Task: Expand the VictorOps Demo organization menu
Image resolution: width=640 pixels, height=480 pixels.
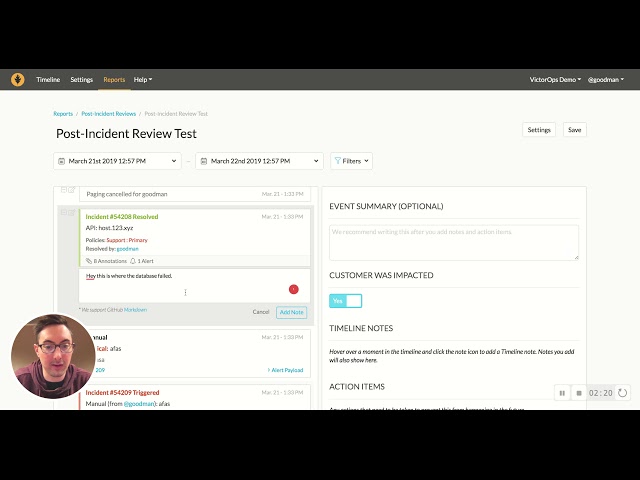Action: tap(555, 80)
